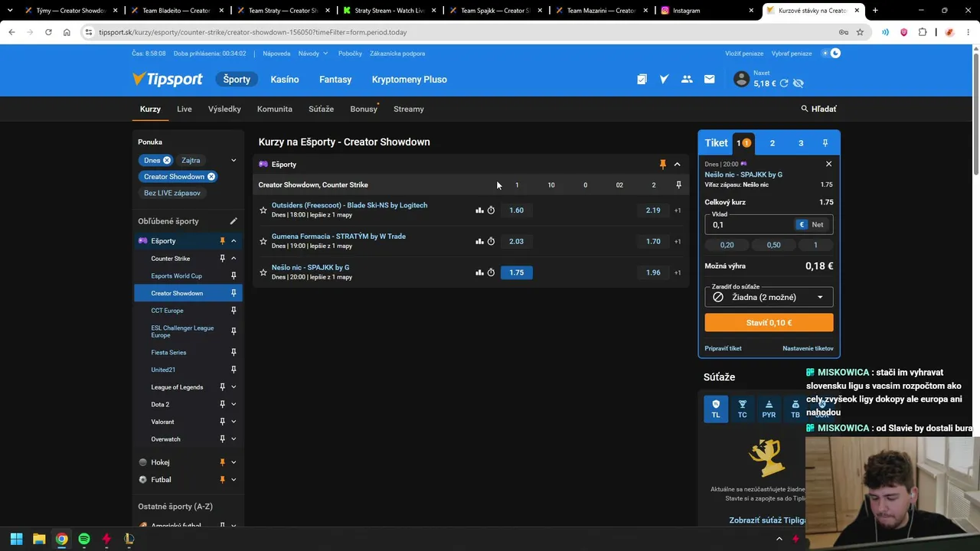Reload the browser page

[48, 32]
